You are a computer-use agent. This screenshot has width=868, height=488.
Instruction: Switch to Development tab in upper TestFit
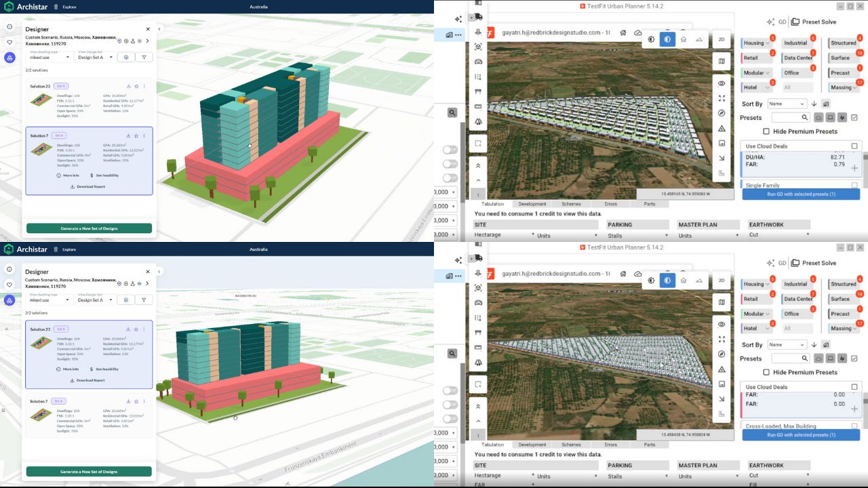(532, 204)
